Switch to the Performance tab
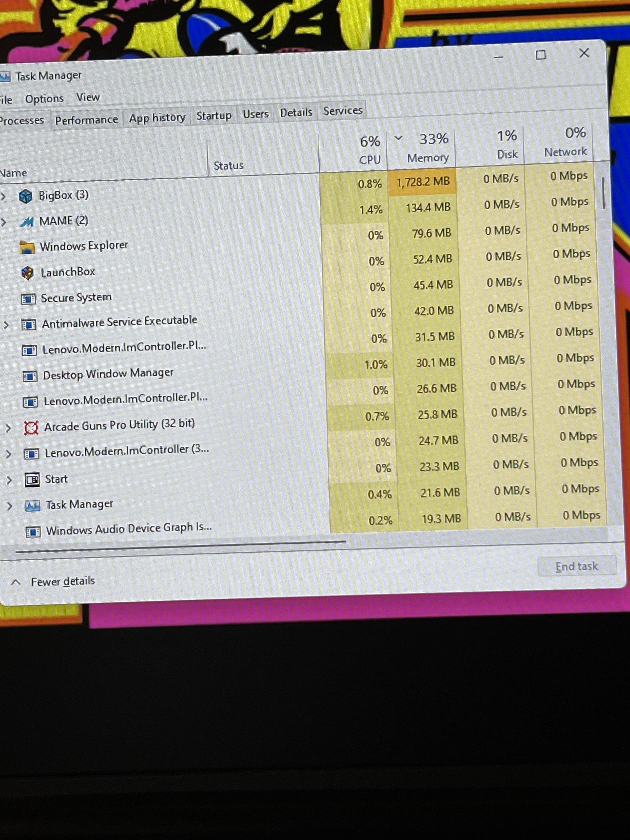Screen dimensions: 630x840 pos(87,120)
